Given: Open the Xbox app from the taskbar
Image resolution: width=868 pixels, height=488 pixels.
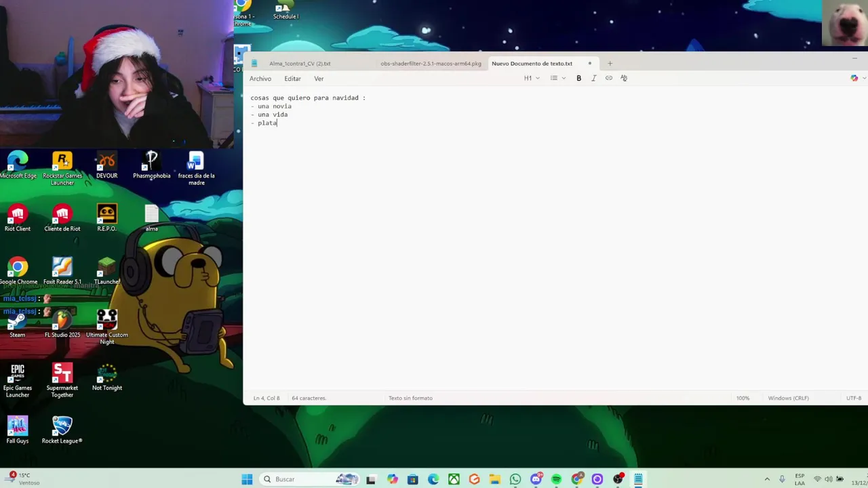Looking at the screenshot, I should pyautogui.click(x=454, y=479).
